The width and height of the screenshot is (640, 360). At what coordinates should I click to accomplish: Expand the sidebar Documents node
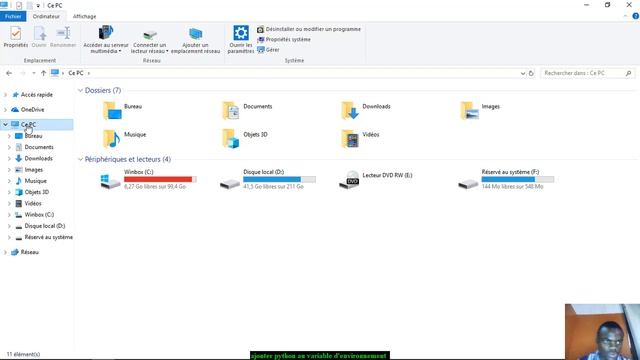coord(9,147)
